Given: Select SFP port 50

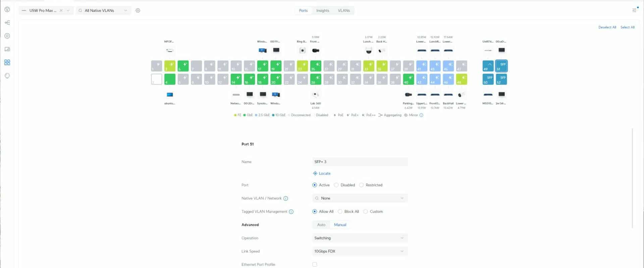Looking at the screenshot, I should tap(488, 79).
